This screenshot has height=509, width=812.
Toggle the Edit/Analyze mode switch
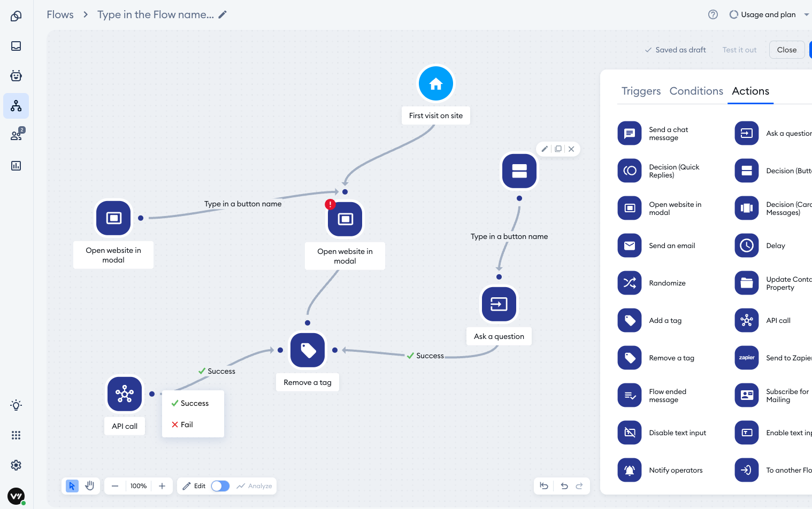(x=220, y=486)
